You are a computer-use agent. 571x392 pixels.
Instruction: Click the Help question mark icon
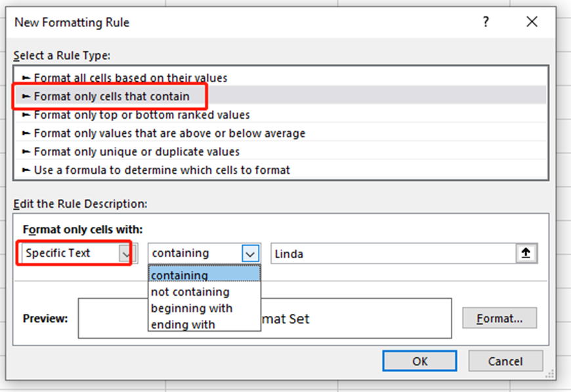click(x=486, y=22)
